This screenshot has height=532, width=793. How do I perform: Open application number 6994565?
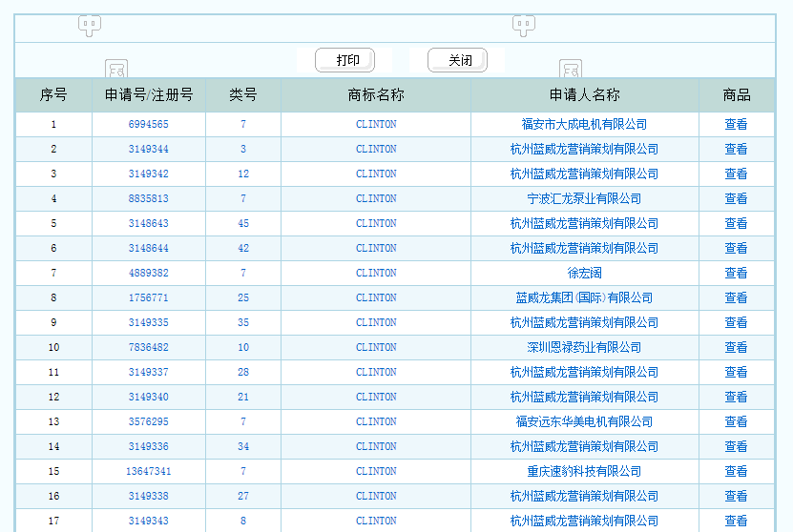click(x=148, y=124)
